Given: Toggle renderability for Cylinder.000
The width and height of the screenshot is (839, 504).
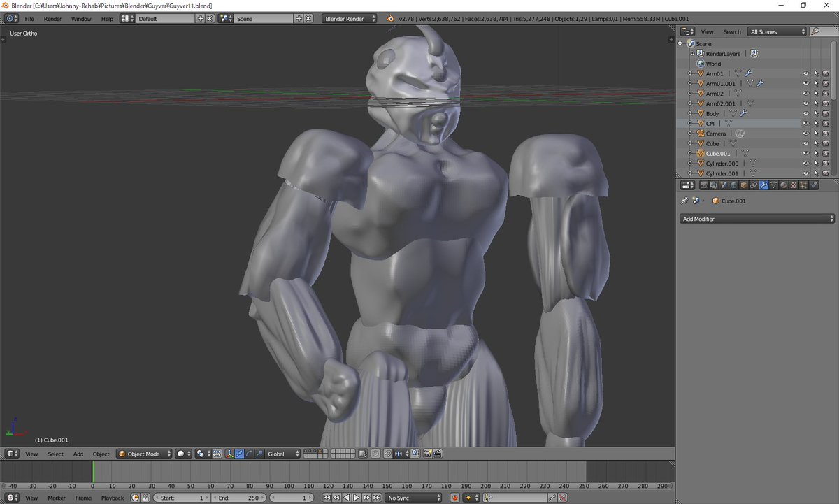Looking at the screenshot, I should coord(826,164).
